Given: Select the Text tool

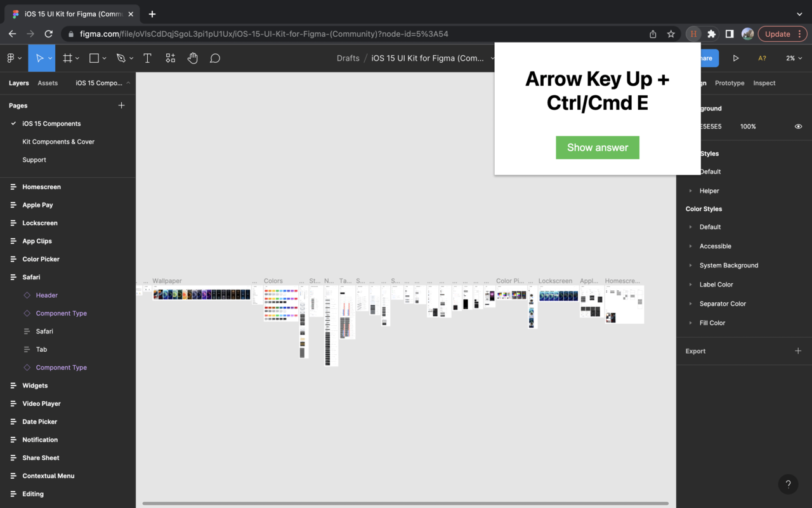Looking at the screenshot, I should 147,58.
